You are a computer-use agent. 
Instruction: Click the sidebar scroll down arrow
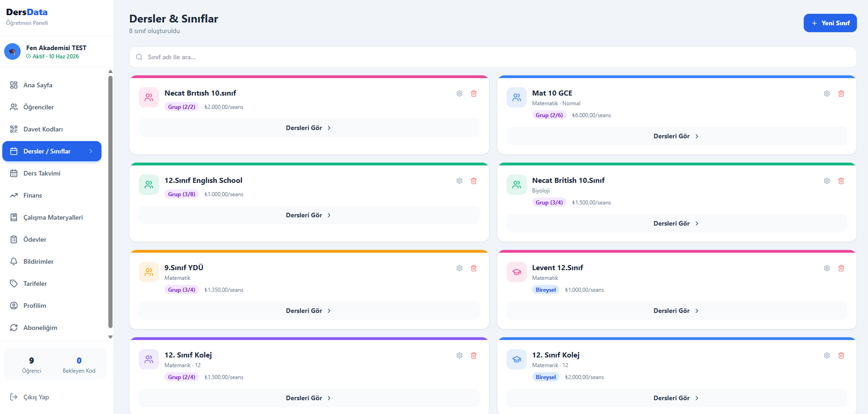(x=110, y=337)
